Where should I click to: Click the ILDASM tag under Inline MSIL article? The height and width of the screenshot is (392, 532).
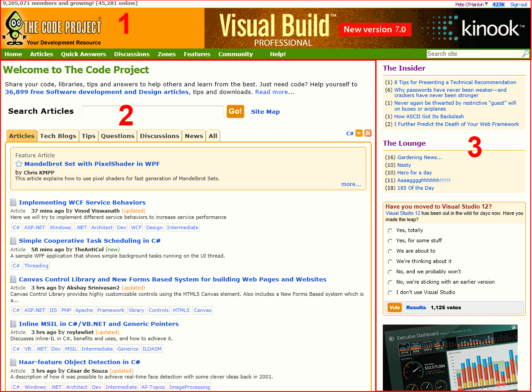click(x=152, y=349)
